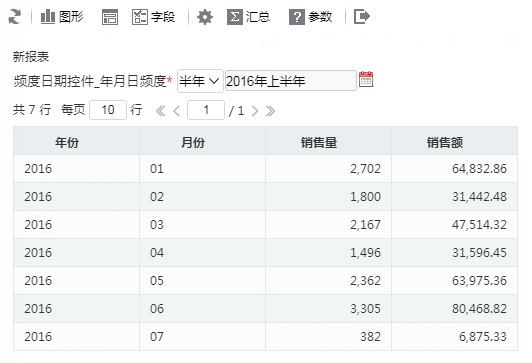Click the table layout icon

(110, 17)
